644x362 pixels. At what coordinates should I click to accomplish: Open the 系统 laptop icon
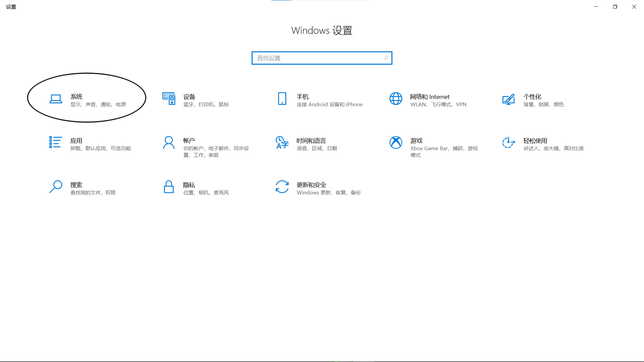(x=56, y=99)
